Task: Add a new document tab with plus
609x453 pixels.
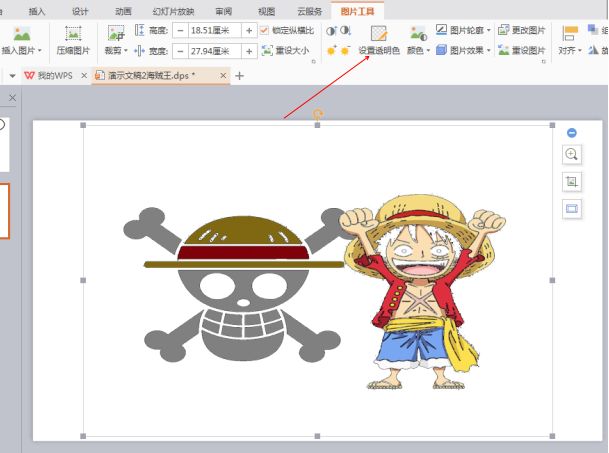Action: [x=240, y=75]
